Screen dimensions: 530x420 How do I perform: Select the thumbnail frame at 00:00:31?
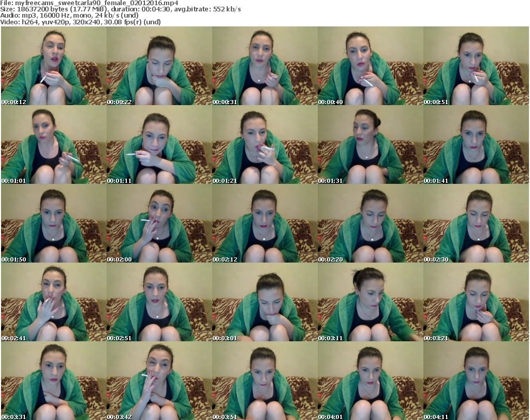click(264, 66)
